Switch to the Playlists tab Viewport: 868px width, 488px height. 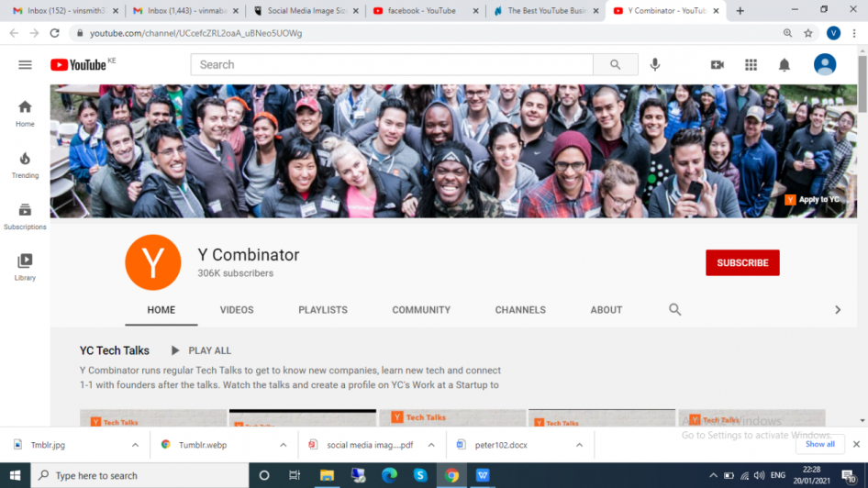click(x=323, y=310)
